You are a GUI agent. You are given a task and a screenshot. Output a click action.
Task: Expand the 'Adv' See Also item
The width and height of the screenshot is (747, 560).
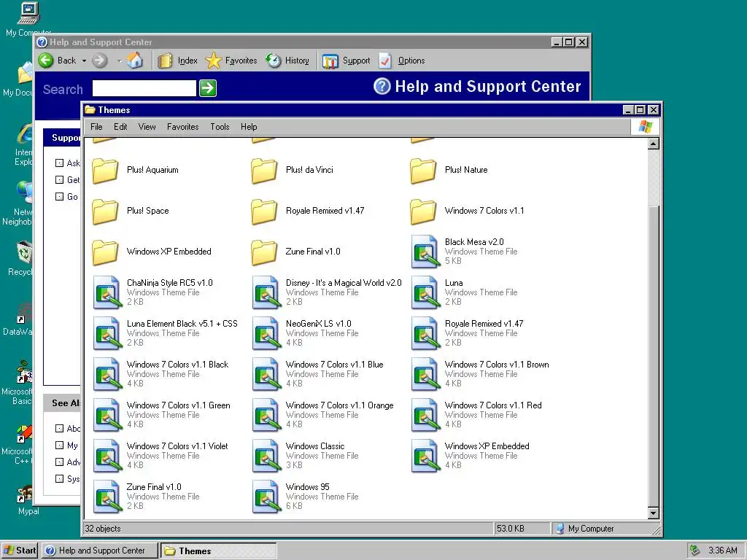pos(67,462)
